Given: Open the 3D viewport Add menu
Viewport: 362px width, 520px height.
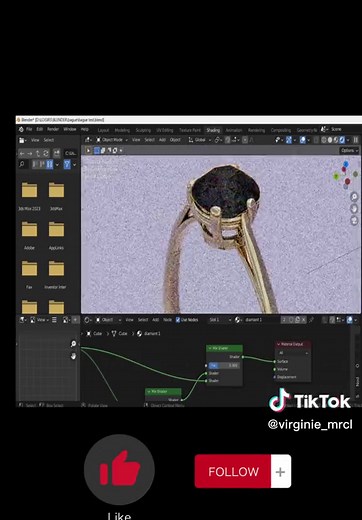Looking at the screenshot, I should pos(162,140).
